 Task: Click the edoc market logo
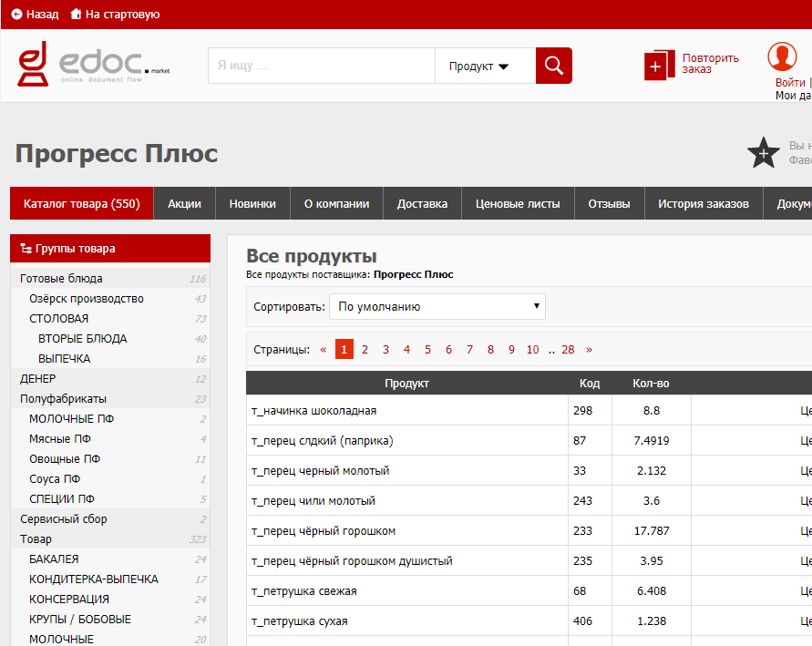point(93,65)
